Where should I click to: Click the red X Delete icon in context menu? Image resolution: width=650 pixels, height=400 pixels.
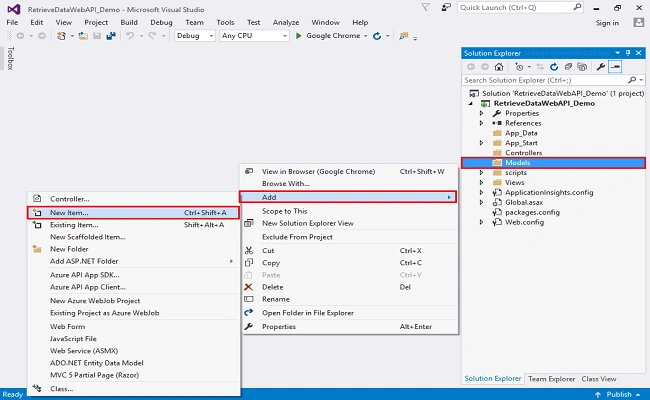pyautogui.click(x=248, y=287)
